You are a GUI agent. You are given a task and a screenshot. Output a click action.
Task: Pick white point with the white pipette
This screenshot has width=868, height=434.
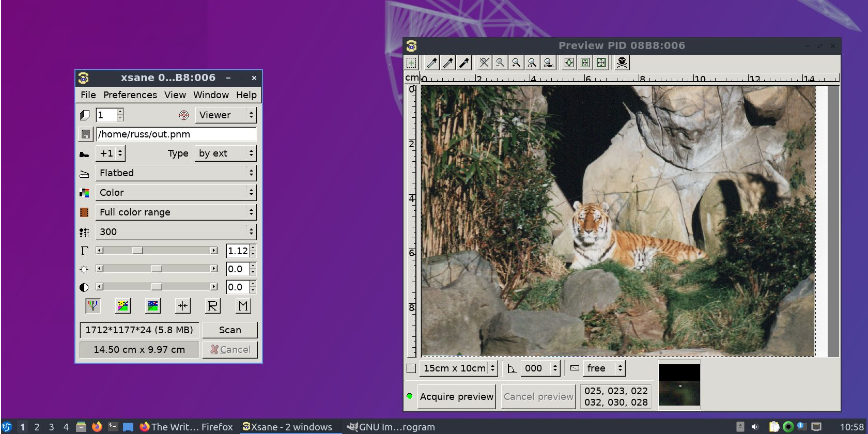click(x=432, y=63)
